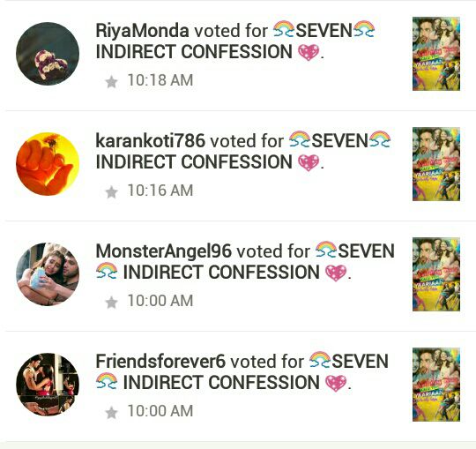Image resolution: width=476 pixels, height=449 pixels.
Task: Click star icon in Friendsforever6's notification
Action: pyautogui.click(x=111, y=413)
